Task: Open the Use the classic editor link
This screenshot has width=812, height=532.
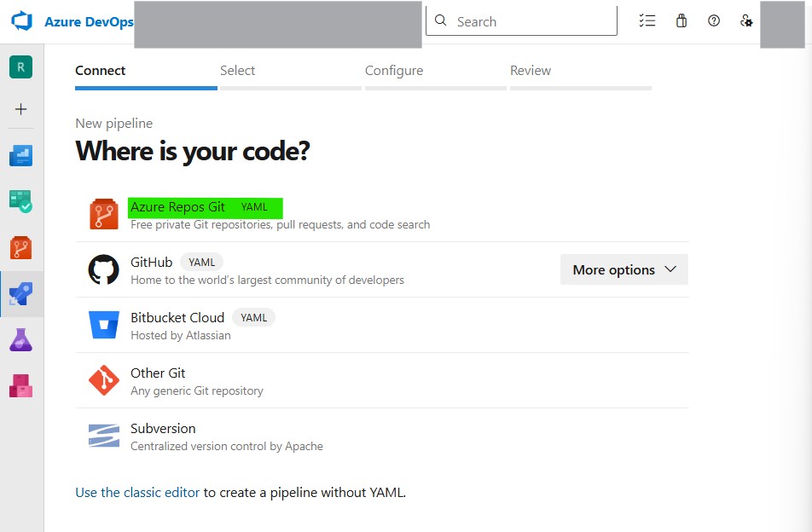Action: coord(137,492)
